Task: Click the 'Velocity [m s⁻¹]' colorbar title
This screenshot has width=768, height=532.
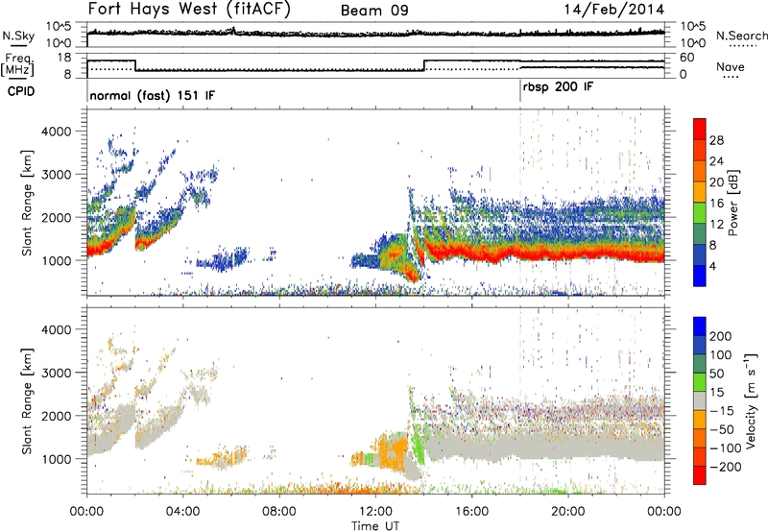Action: pos(751,400)
